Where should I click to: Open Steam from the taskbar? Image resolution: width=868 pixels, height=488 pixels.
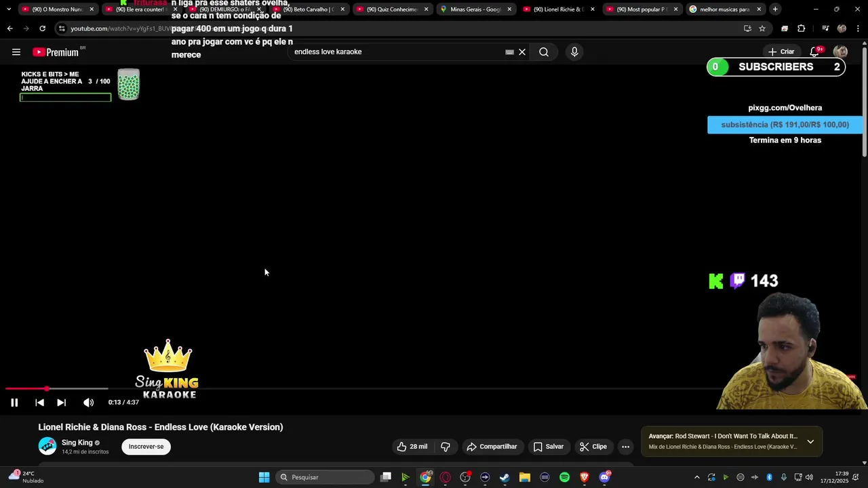pyautogui.click(x=505, y=477)
